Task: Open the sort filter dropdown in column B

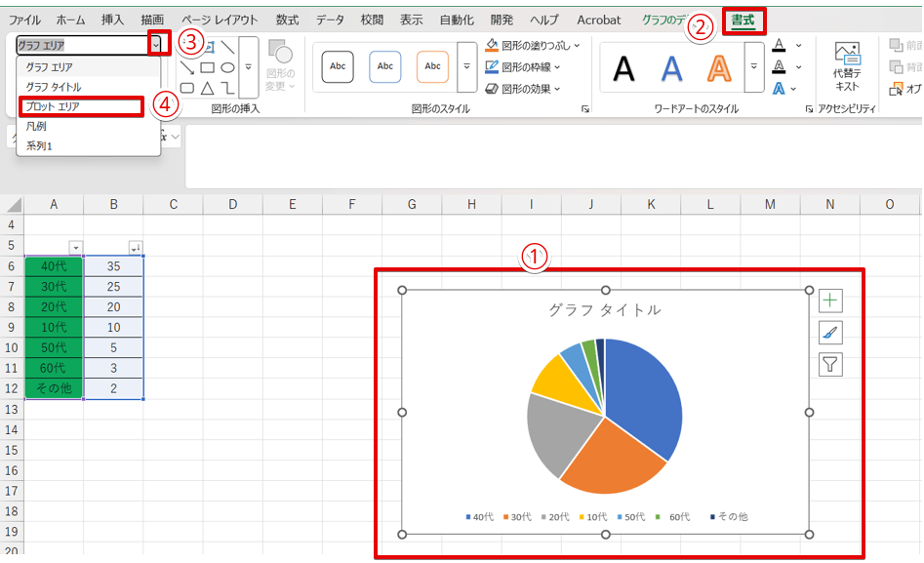Action: (x=136, y=248)
